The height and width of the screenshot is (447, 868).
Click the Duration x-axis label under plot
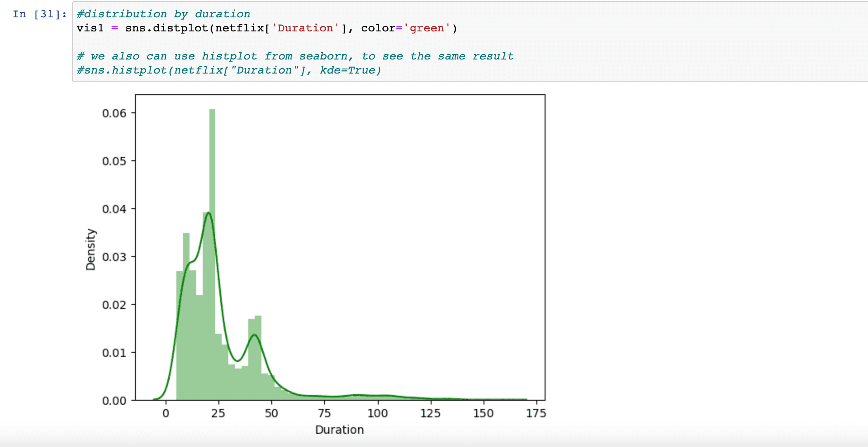click(339, 430)
